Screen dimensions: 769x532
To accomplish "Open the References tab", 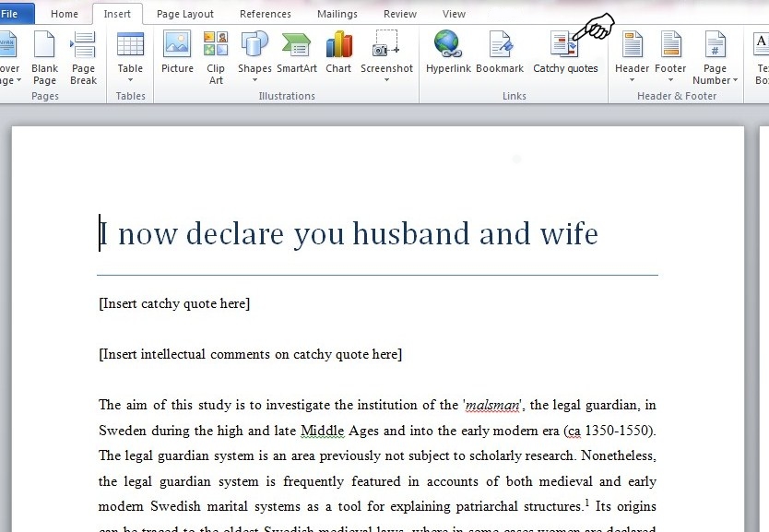I will coord(266,14).
